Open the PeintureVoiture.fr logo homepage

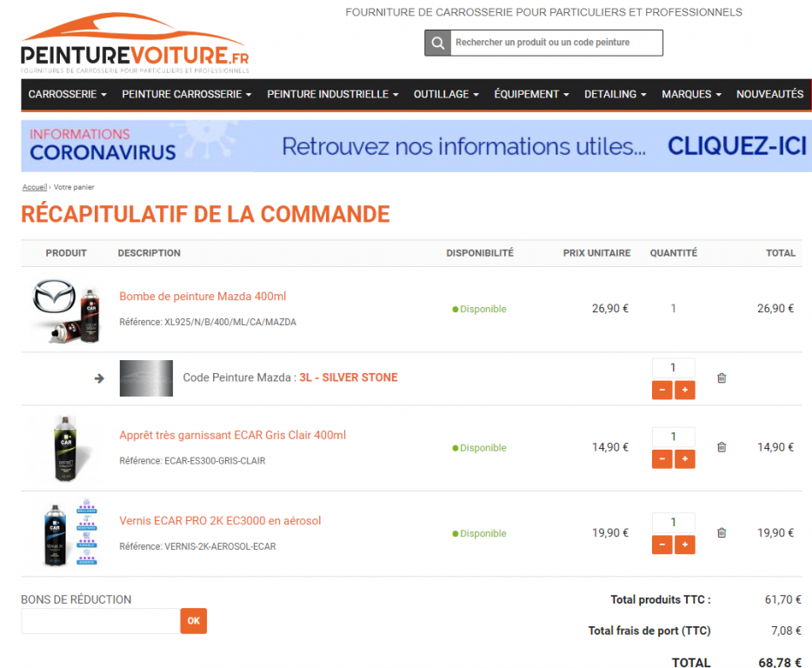coord(135,43)
